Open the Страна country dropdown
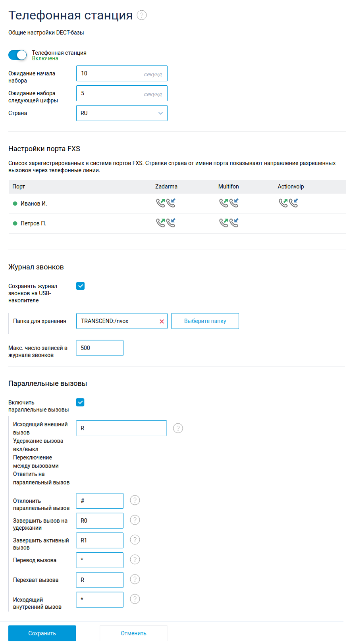Screen dimensions: 349x644 coord(121,113)
